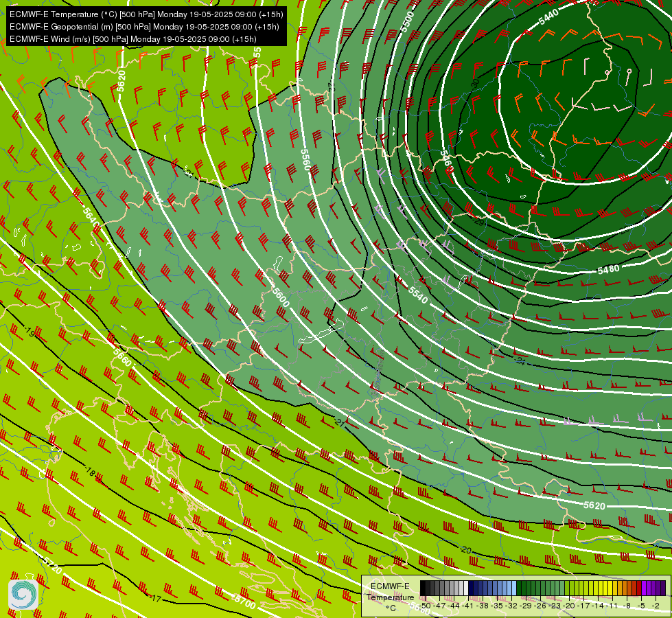Viewport: 672px width, 618px height.
Task: Click the 5540 geopotential contour label
Action: pyautogui.click(x=418, y=295)
